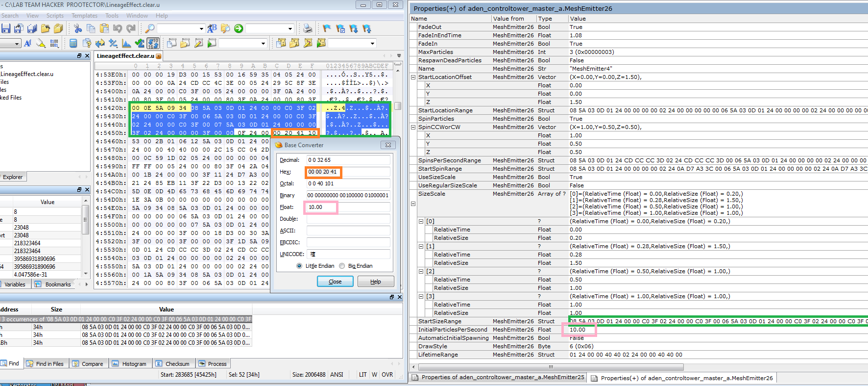The height and width of the screenshot is (386, 868).
Task: Select the Little Endian radio button
Action: pyautogui.click(x=299, y=266)
